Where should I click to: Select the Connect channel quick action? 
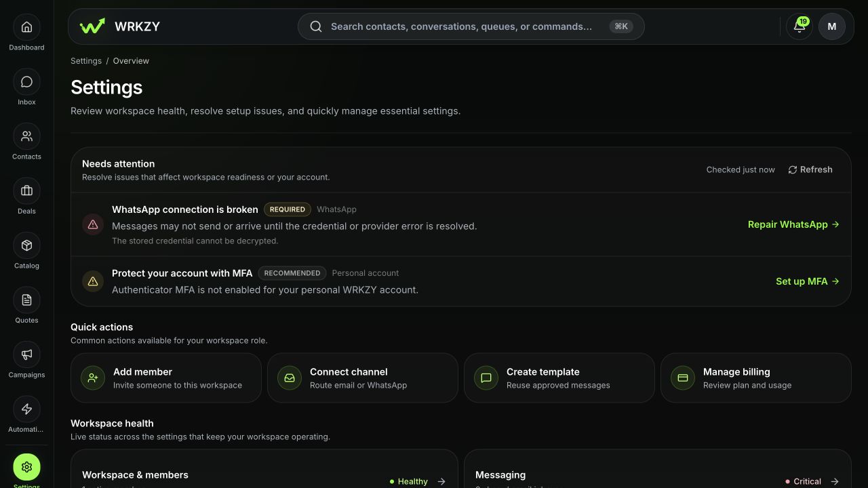pos(363,378)
